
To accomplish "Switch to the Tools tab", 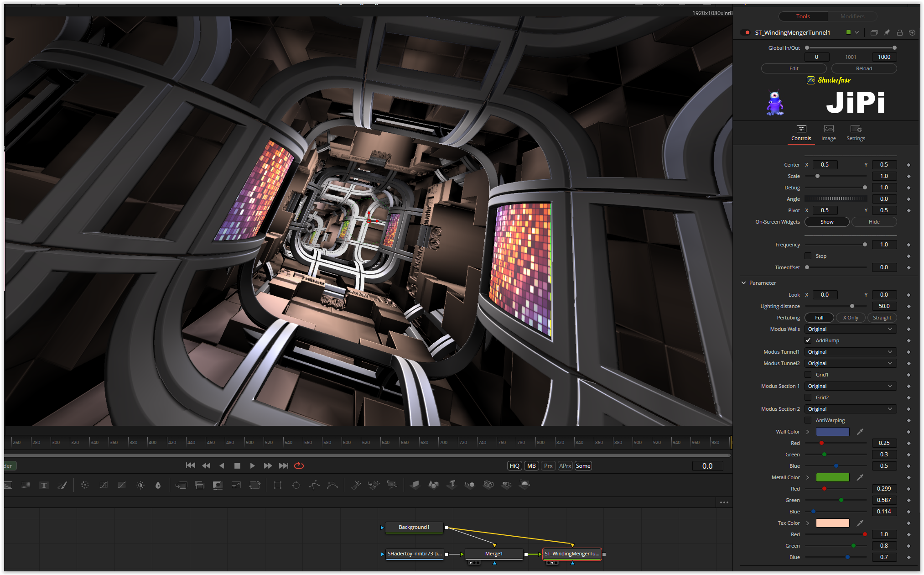I will (x=803, y=16).
